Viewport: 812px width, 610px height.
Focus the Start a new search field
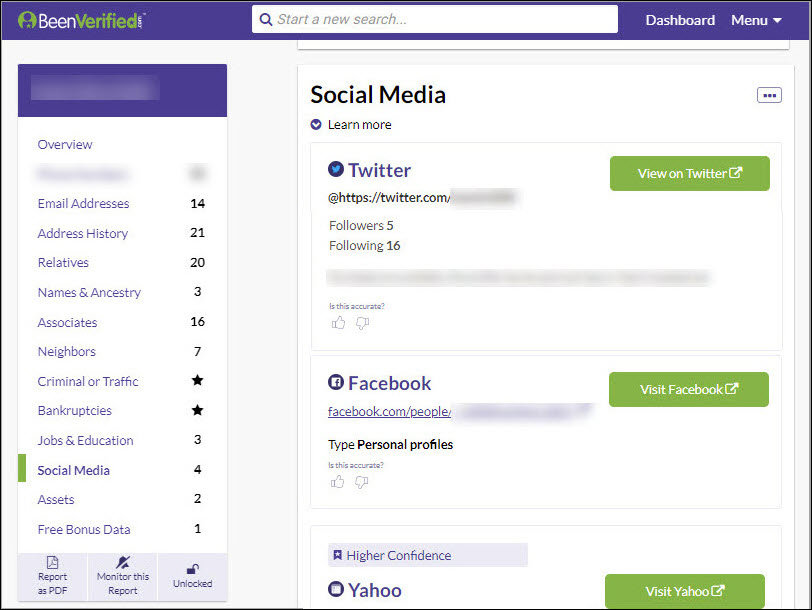click(435, 20)
